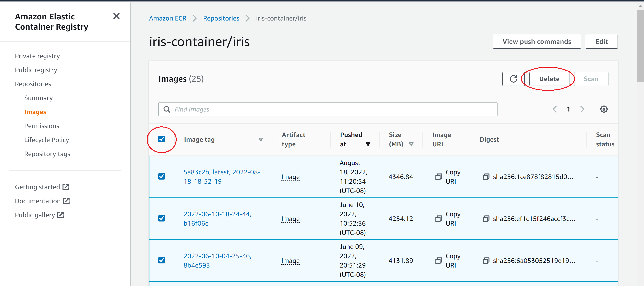Sort by Pushed at column arrow
644x286 pixels.
tap(368, 144)
